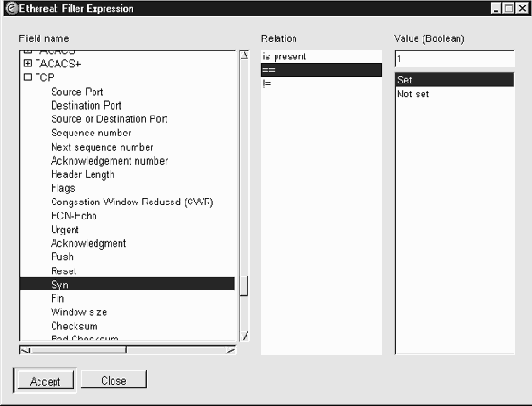Select the Source Port field
The image size is (532, 406).
pos(77,92)
